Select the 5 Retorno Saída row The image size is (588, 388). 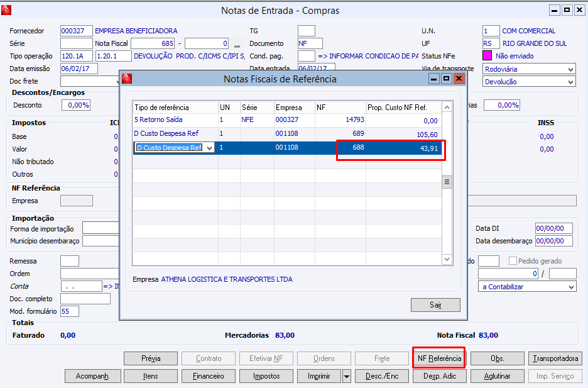tap(287, 120)
